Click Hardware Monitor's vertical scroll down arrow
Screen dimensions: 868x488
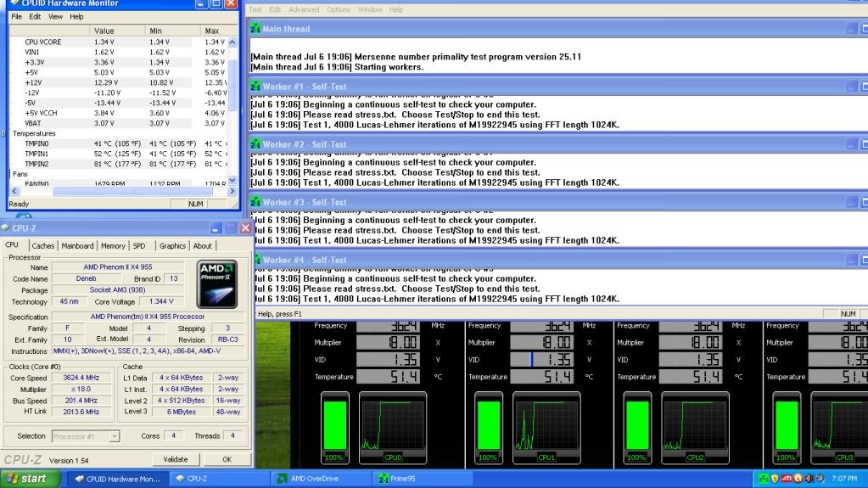pos(232,192)
